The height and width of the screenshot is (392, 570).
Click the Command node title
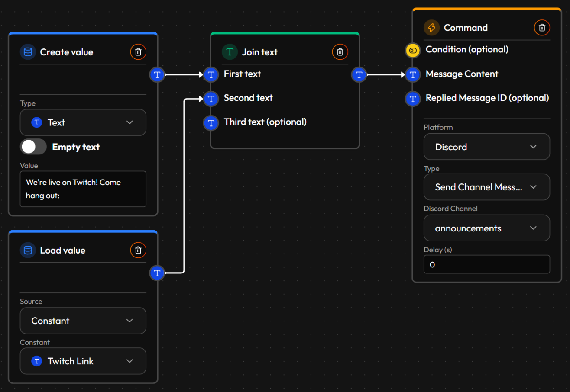[x=466, y=28]
